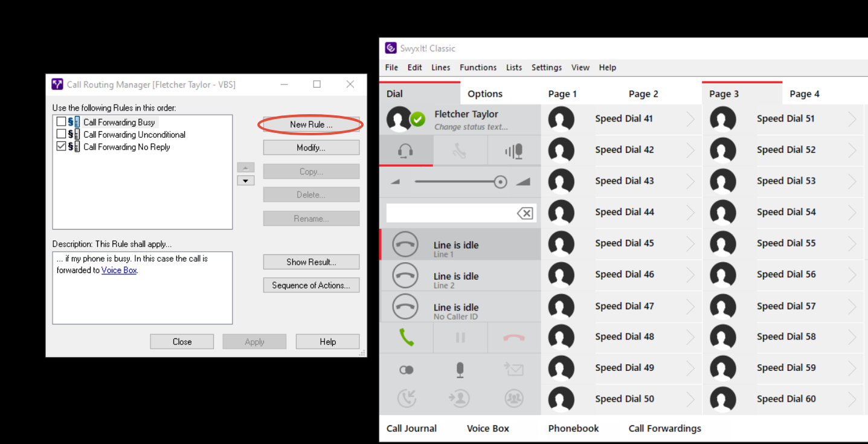
Task: Move rule down with the down arrow
Action: (245, 181)
